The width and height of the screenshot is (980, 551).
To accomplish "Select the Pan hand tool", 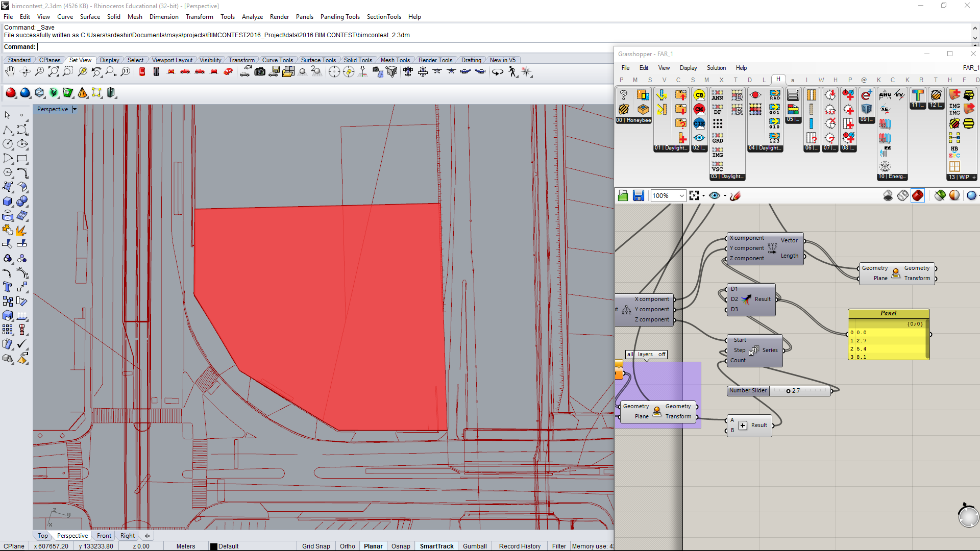I will point(10,72).
